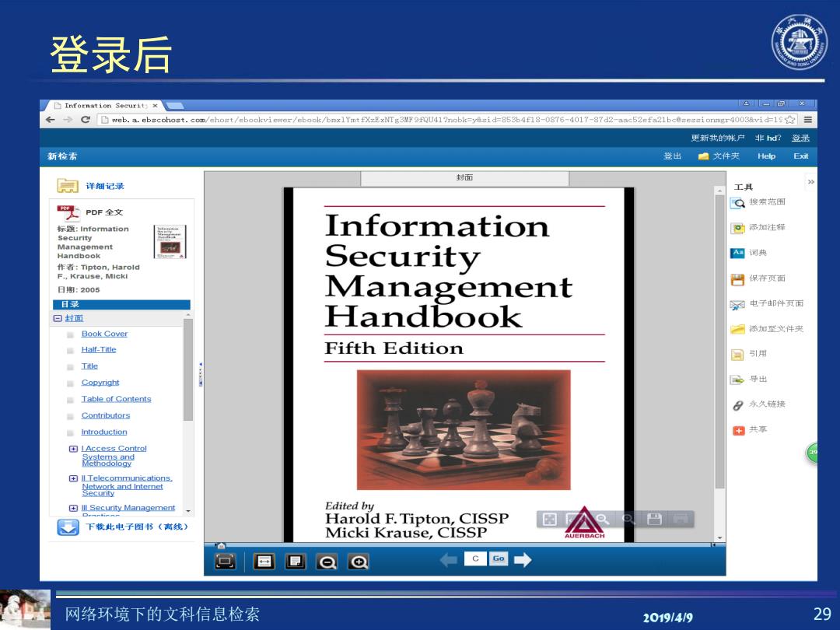Go to previous page arrow
The width and height of the screenshot is (840, 630).
449,560
